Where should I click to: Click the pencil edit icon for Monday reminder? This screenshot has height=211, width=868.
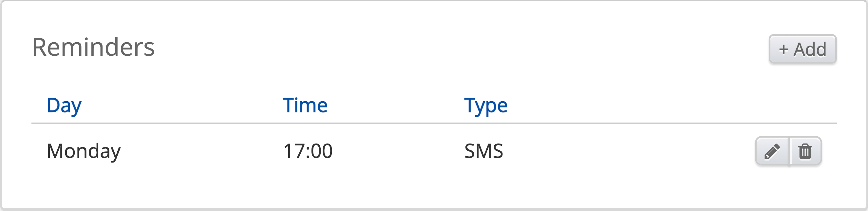pos(772,151)
